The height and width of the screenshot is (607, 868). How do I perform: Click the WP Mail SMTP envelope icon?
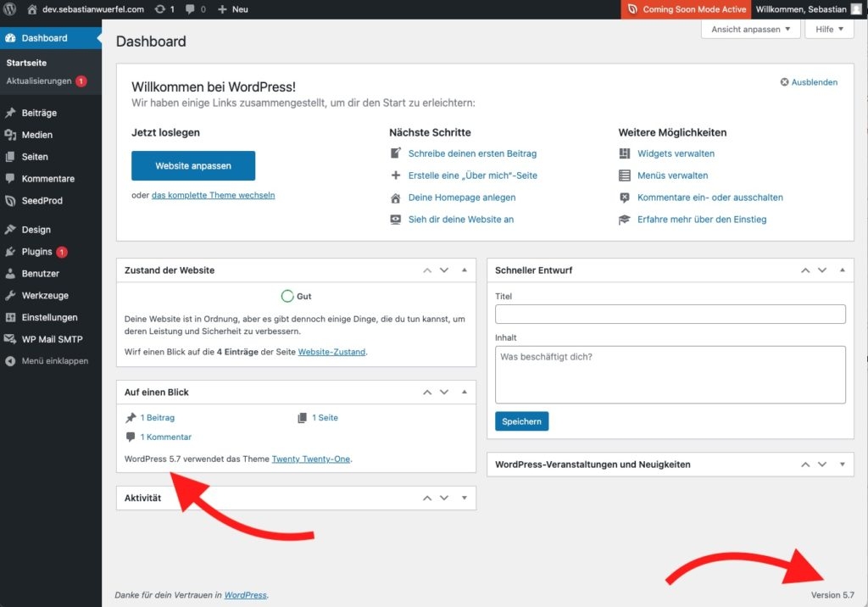(10, 339)
